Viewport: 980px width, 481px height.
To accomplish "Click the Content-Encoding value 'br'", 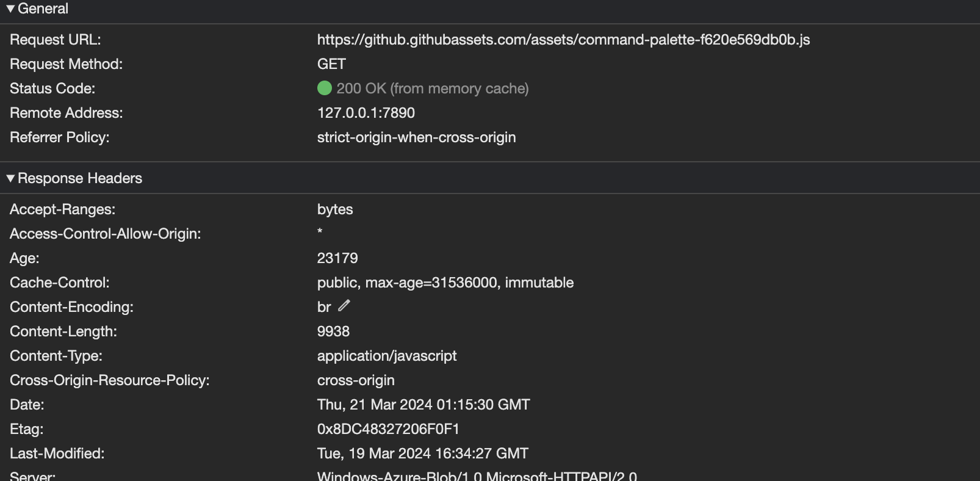I will click(x=324, y=307).
